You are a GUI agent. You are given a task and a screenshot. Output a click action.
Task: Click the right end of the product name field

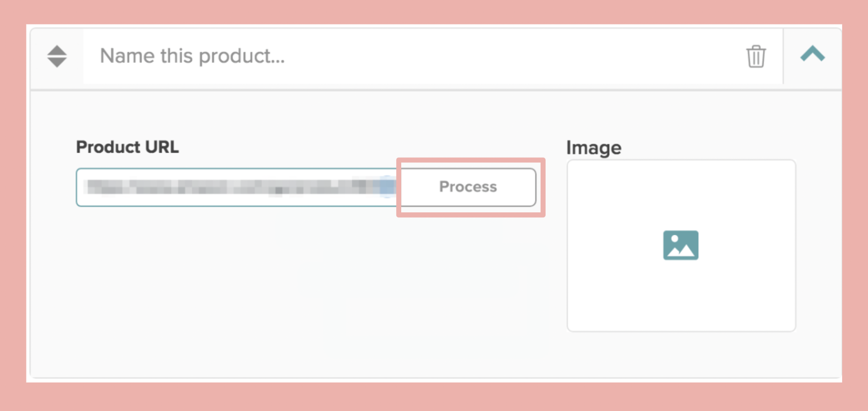(x=685, y=56)
